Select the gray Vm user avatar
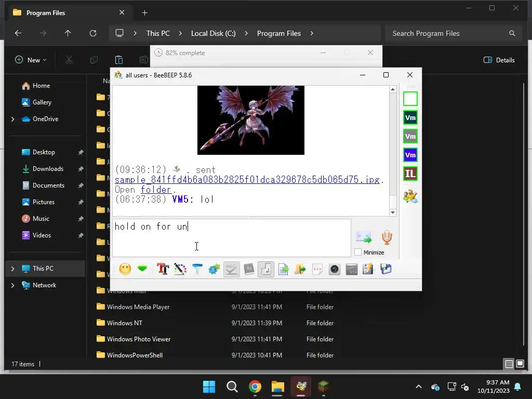This screenshot has height=399, width=532. (x=410, y=137)
